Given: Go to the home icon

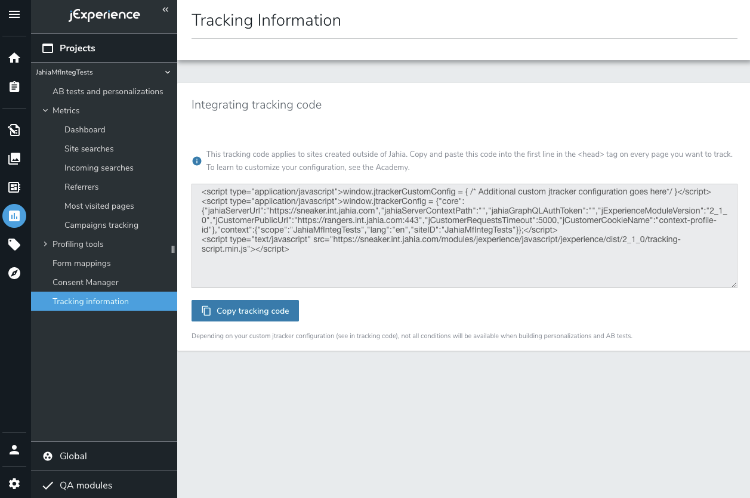Looking at the screenshot, I should click(x=14, y=58).
